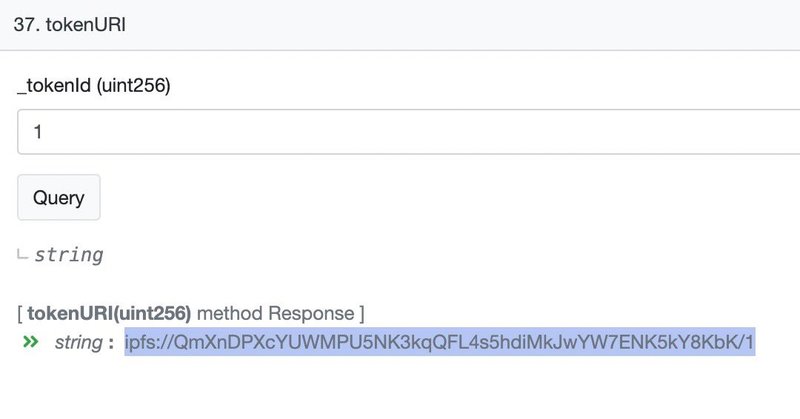Click bold tokenURI(uint256) in the response line

click(x=109, y=313)
